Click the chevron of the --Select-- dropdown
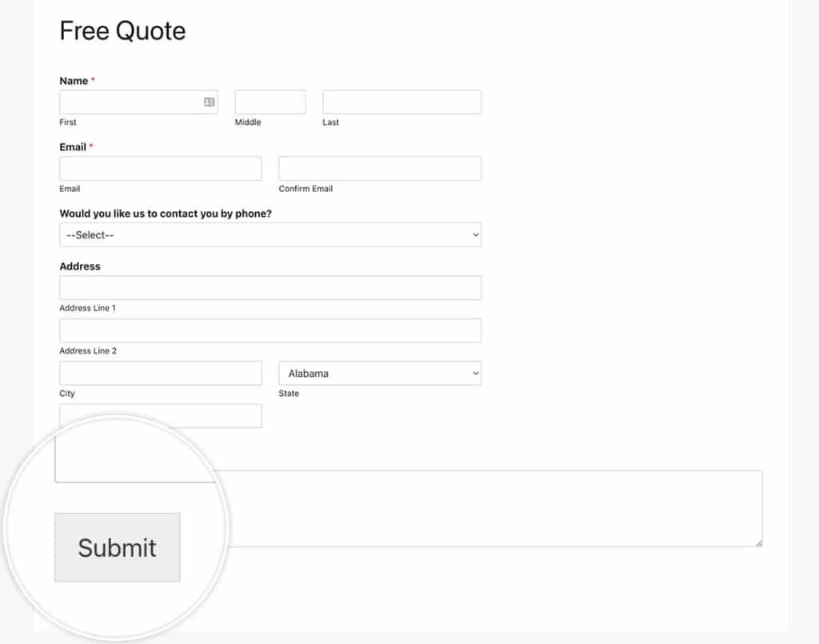This screenshot has height=644, width=819. coord(475,235)
